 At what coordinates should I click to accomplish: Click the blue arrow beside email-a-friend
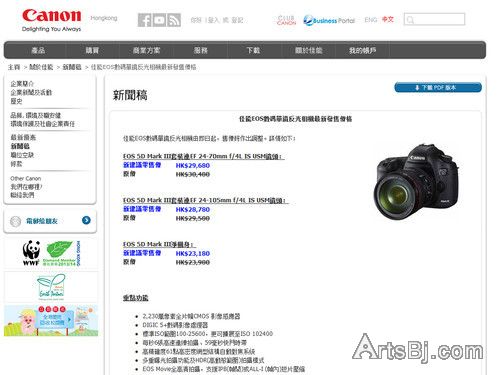click(86, 220)
